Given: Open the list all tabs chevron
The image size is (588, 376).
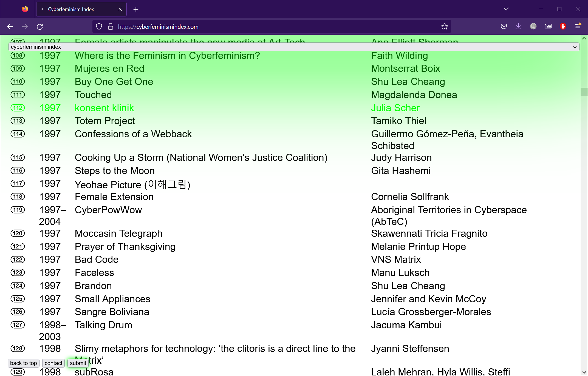Looking at the screenshot, I should tap(506, 9).
